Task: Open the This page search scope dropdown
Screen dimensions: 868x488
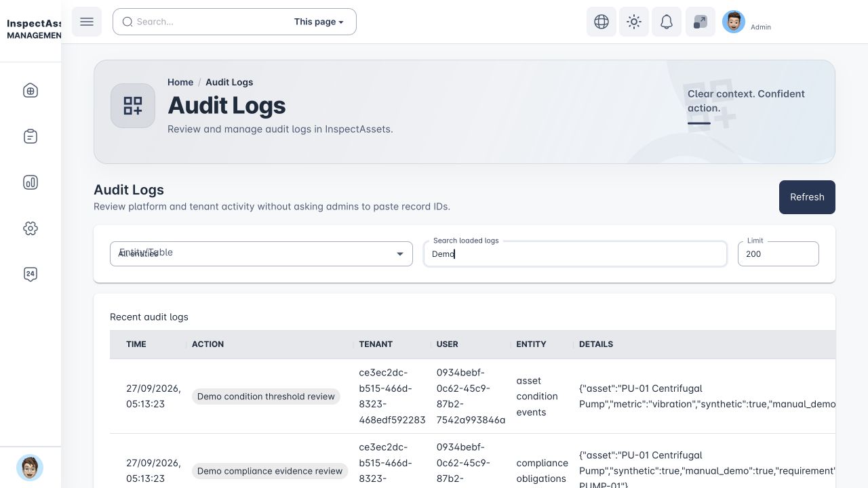Action: pyautogui.click(x=319, y=22)
